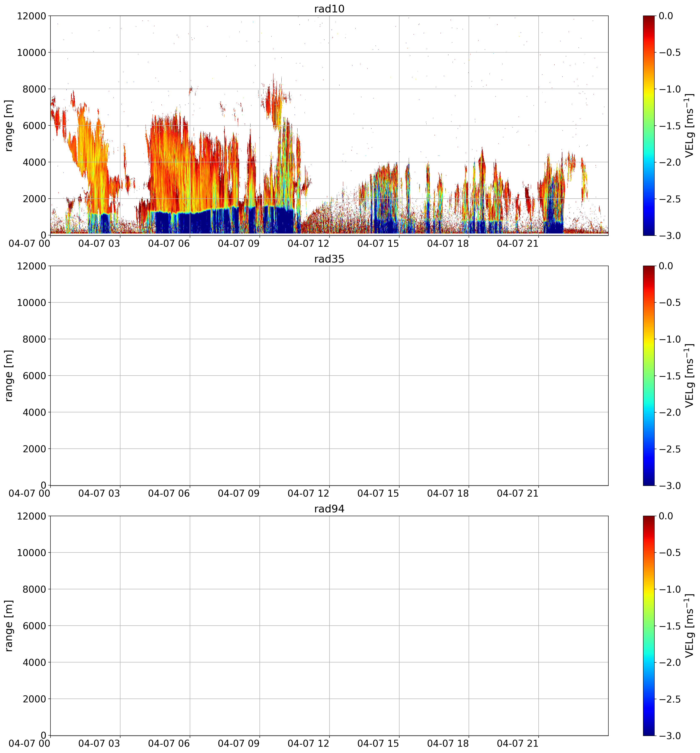700x753 pixels.
Task: Click the rad35 colorbar label 'VELg [ms⁻¹]'
Action: click(x=689, y=375)
